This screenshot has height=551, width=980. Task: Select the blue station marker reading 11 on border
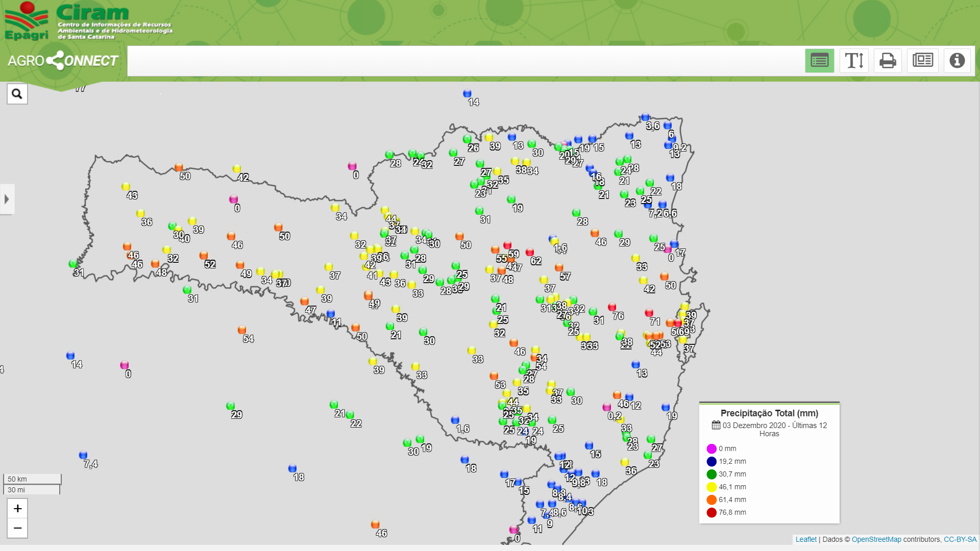click(330, 314)
